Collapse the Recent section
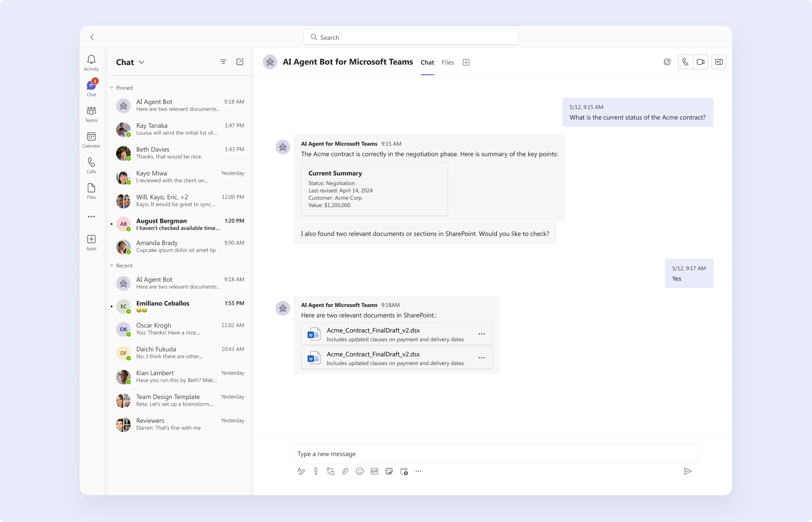Image resolution: width=812 pixels, height=522 pixels. pos(111,266)
